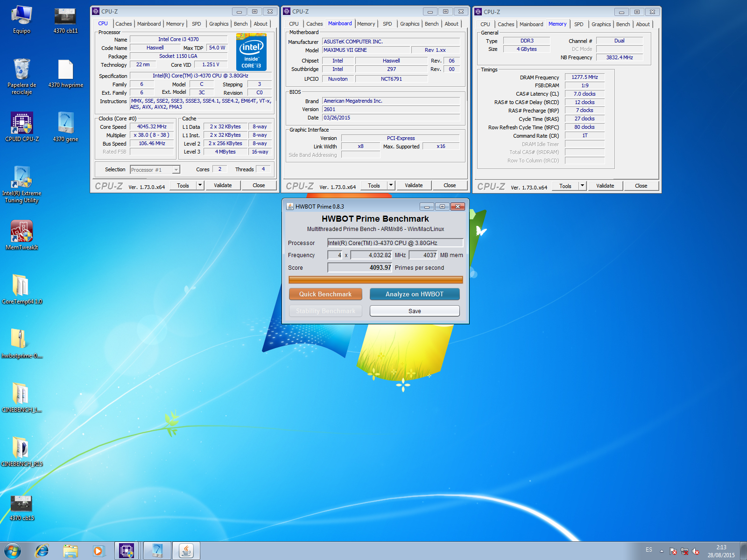Click Analyze on HWBOT button

point(415,294)
